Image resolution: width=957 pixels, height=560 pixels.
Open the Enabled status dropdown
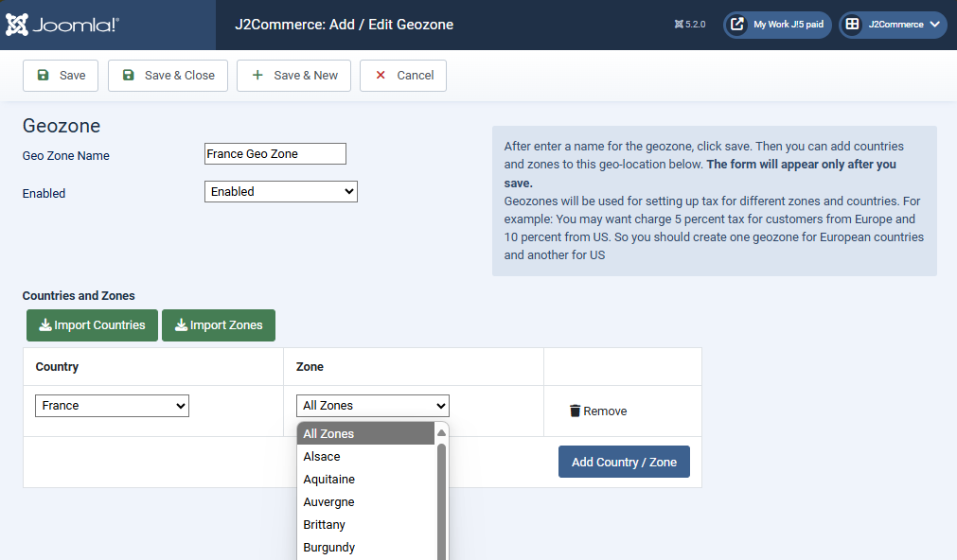click(281, 191)
